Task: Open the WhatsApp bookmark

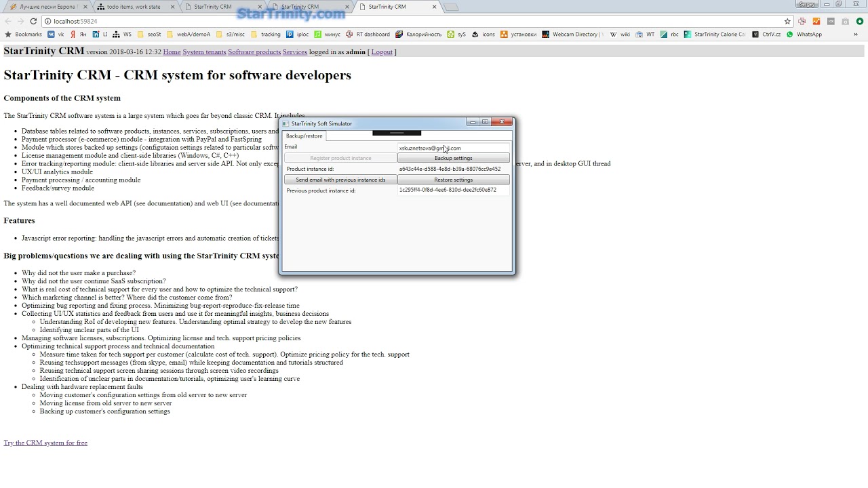Action: tap(804, 35)
